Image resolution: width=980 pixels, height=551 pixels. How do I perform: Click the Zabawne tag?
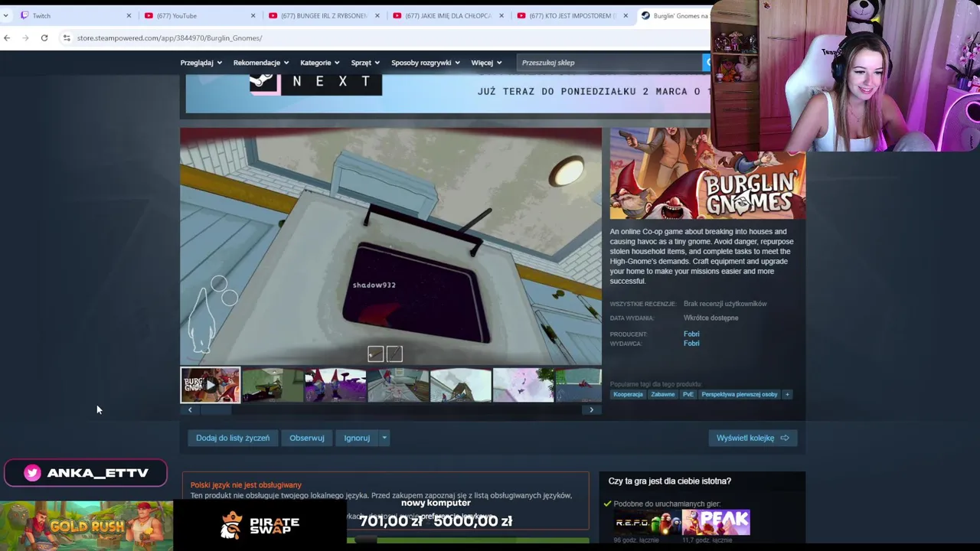[x=663, y=394]
